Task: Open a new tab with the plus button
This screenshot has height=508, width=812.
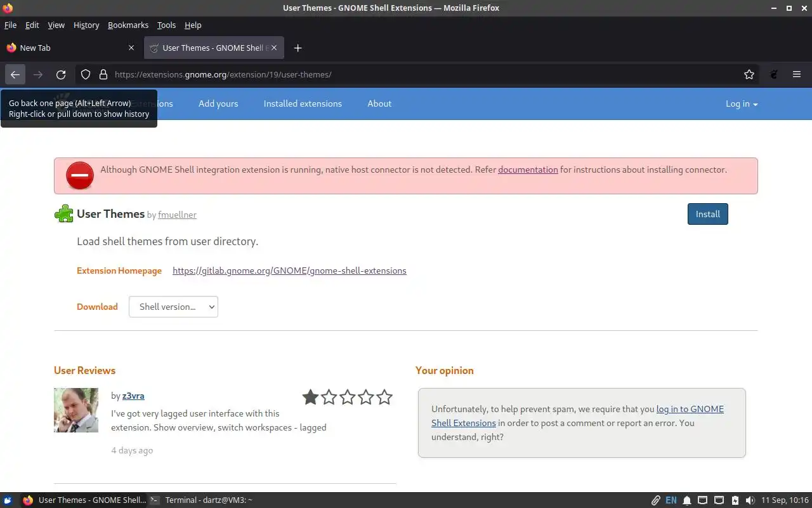Action: [x=298, y=48]
